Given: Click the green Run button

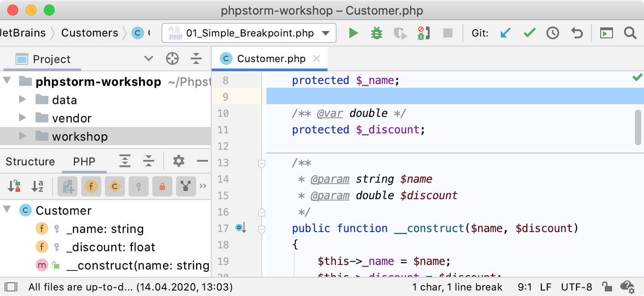Looking at the screenshot, I should 353,33.
